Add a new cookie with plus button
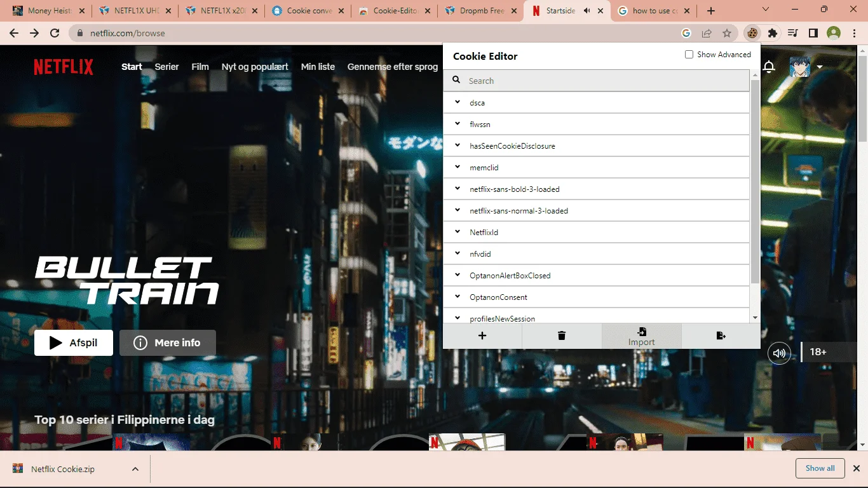The height and width of the screenshot is (488, 868). [x=482, y=335]
